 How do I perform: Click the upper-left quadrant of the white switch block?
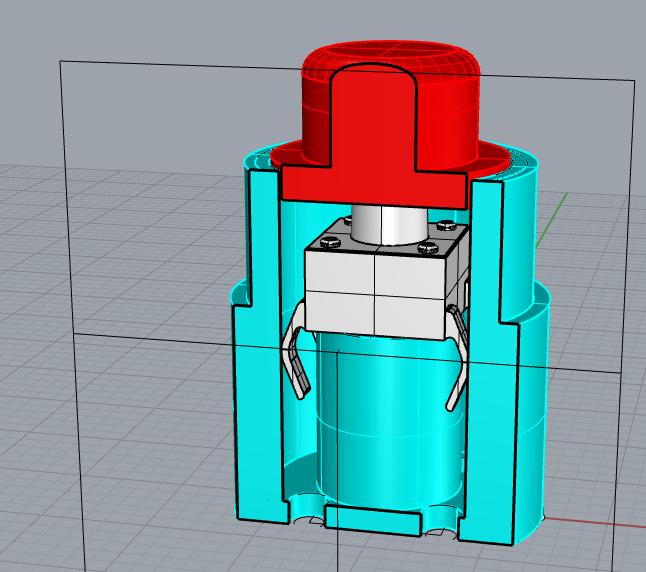pos(340,272)
